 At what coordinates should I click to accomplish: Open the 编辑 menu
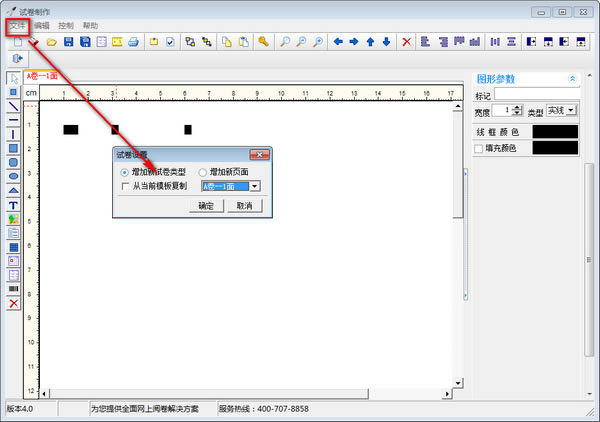point(41,24)
